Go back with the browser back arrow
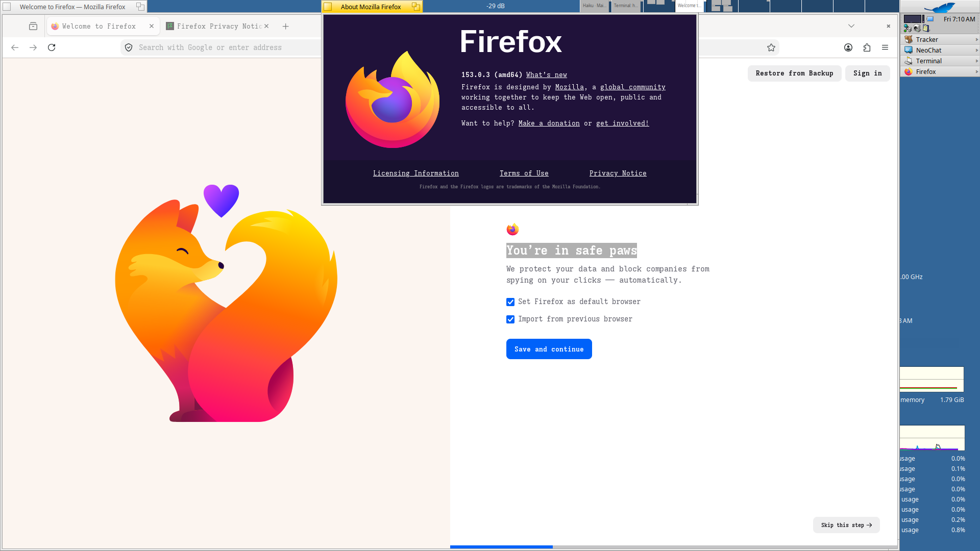The width and height of the screenshot is (980, 551). coord(15,47)
